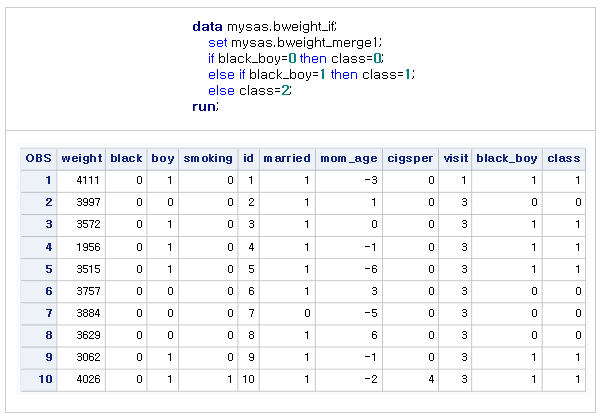Click the mom_age column header

(349, 158)
